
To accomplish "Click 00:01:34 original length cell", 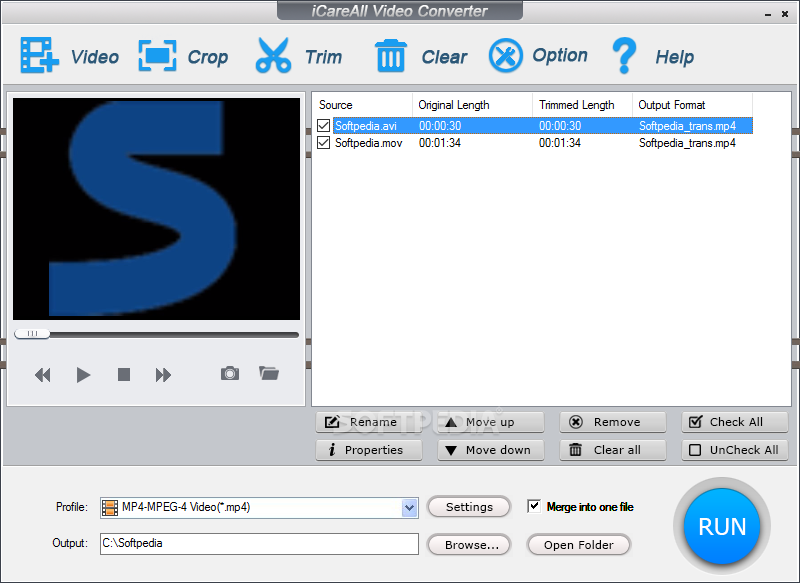I will click(440, 143).
